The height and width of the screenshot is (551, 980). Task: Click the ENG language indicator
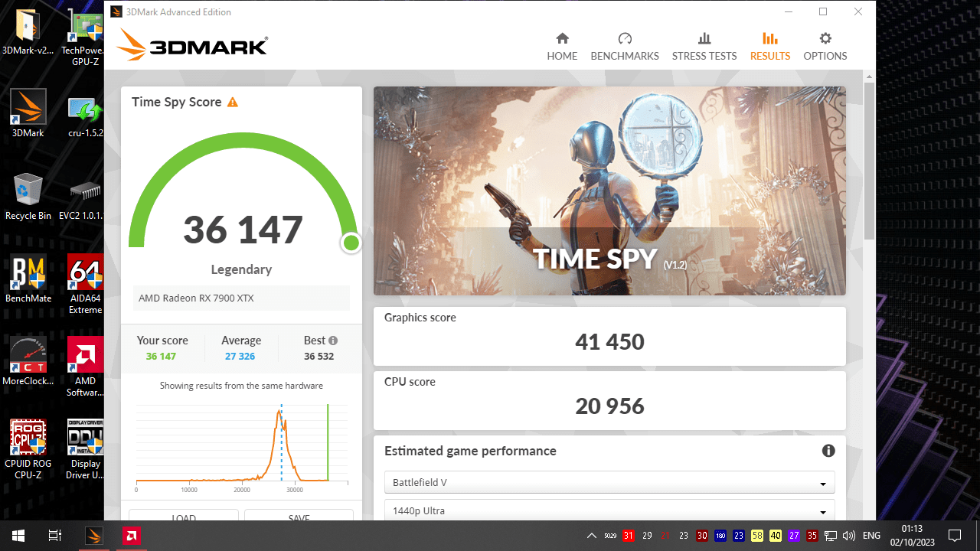click(871, 536)
